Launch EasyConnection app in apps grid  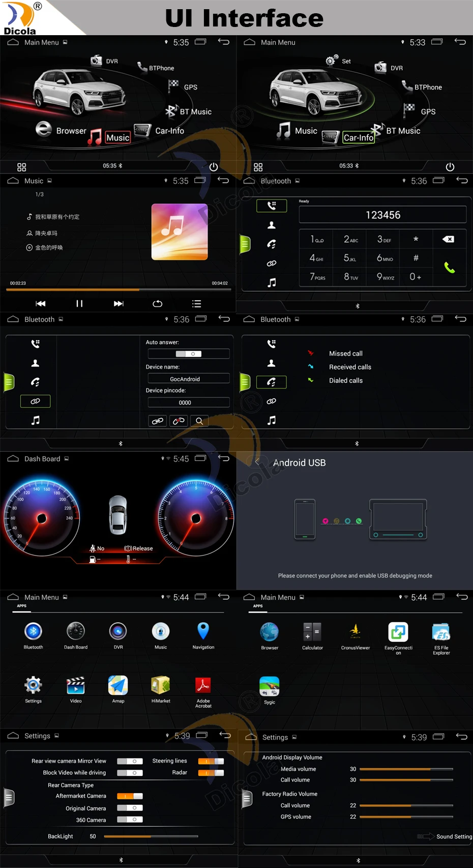[x=398, y=638]
